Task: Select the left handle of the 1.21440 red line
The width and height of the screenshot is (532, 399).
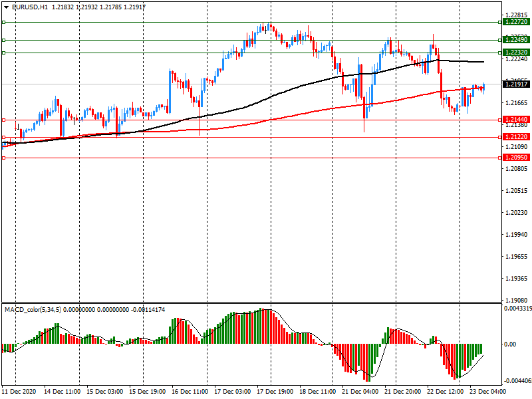Action: pyautogui.click(x=3, y=120)
